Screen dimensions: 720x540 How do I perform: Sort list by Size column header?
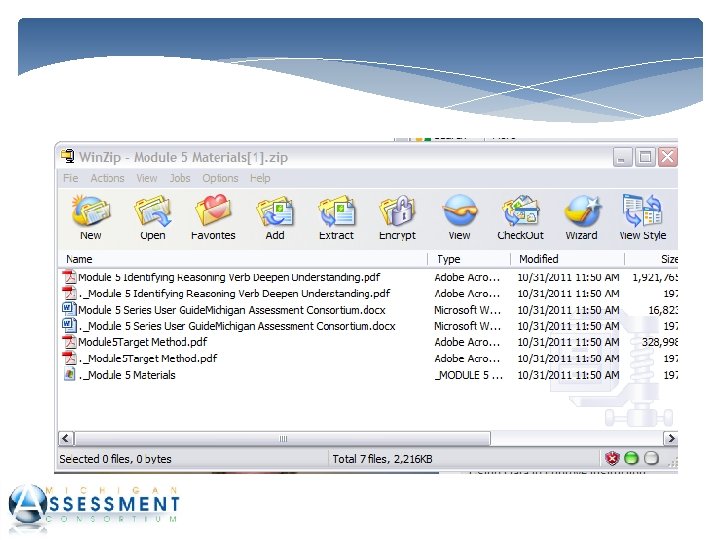651,259
